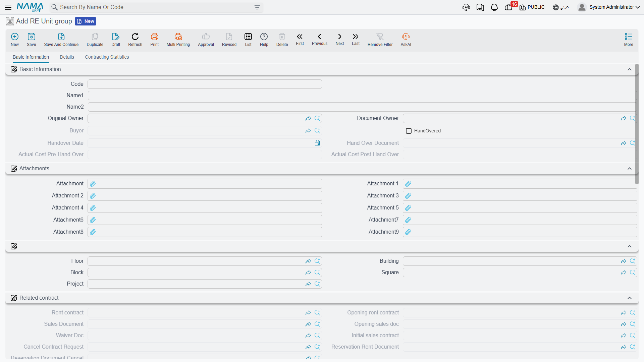
Task: Click paperclip icon for Attachment 2
Action: pyautogui.click(x=93, y=196)
